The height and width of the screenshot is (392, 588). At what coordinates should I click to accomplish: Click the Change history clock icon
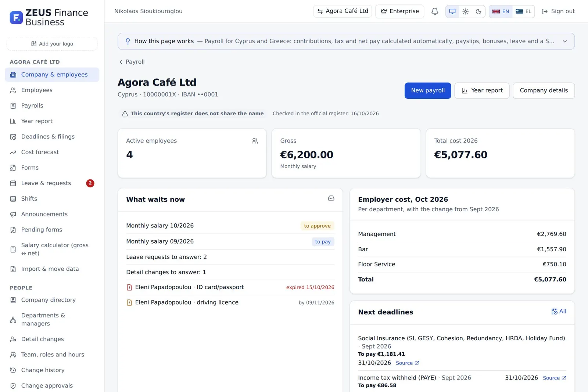point(13,370)
